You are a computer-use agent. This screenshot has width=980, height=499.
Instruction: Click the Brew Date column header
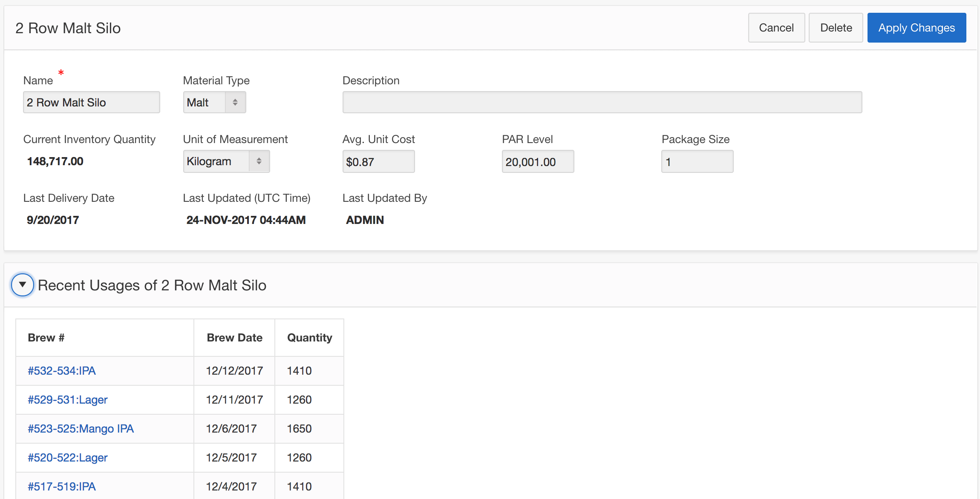234,338
